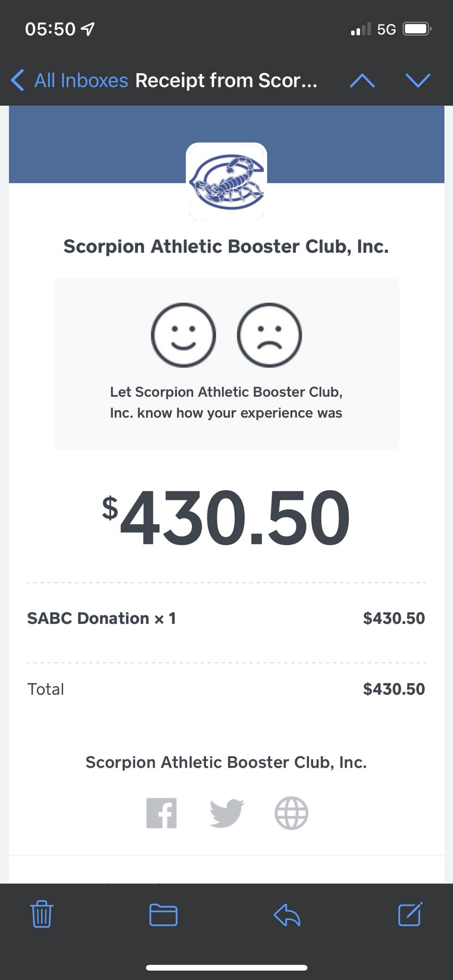Tap the Receipt from Scor... title
The width and height of the screenshot is (453, 980).
pyautogui.click(x=226, y=80)
